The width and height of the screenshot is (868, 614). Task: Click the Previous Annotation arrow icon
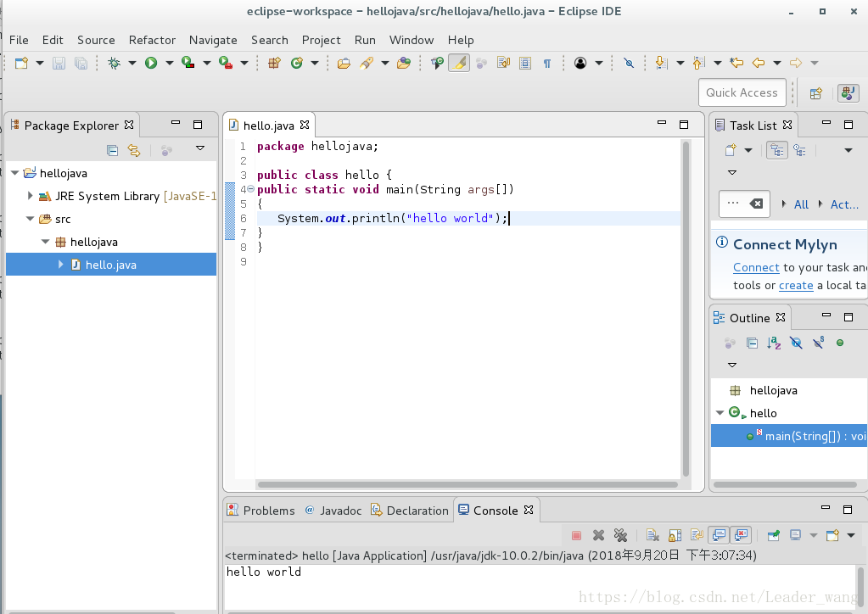click(698, 63)
